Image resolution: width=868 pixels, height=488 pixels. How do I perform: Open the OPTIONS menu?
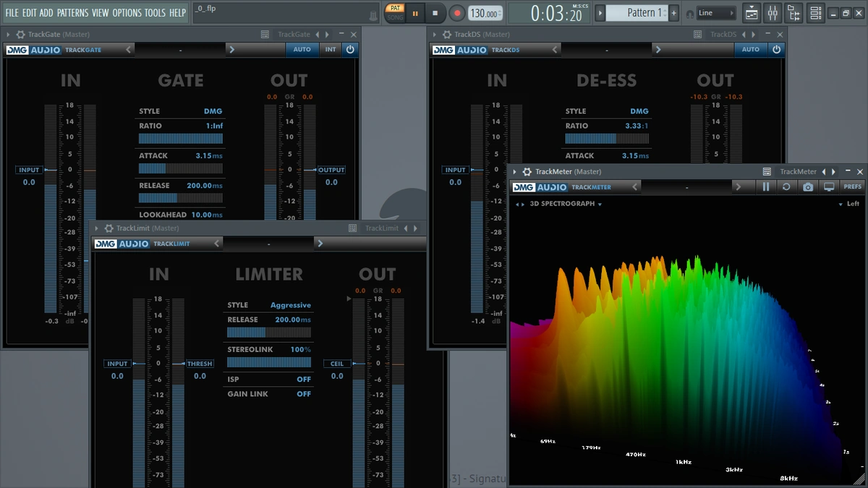[127, 13]
